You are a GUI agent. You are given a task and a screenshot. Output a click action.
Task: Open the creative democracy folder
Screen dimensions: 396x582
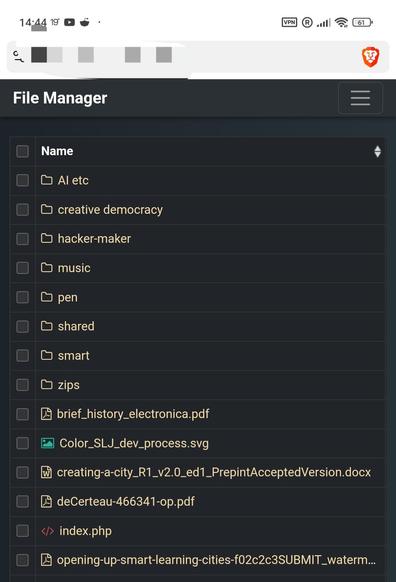110,210
